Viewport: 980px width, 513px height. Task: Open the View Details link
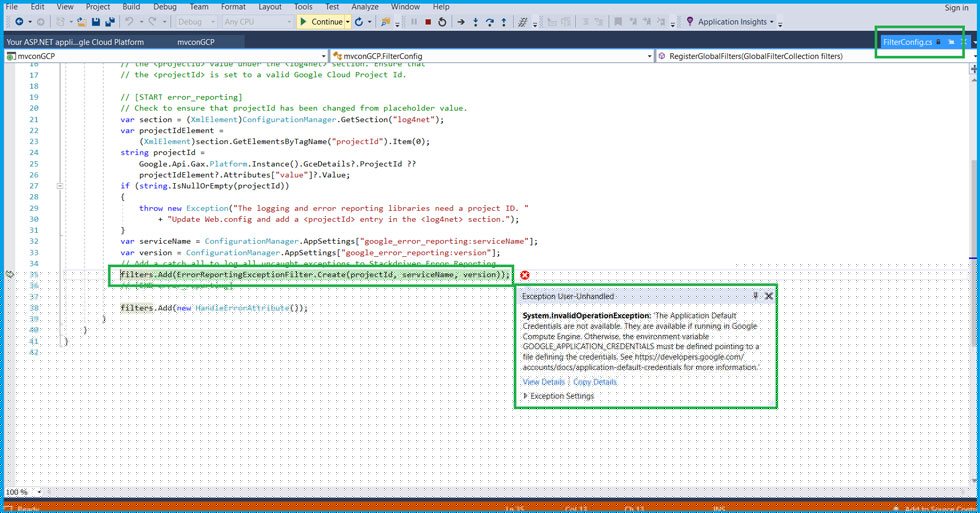pos(544,382)
